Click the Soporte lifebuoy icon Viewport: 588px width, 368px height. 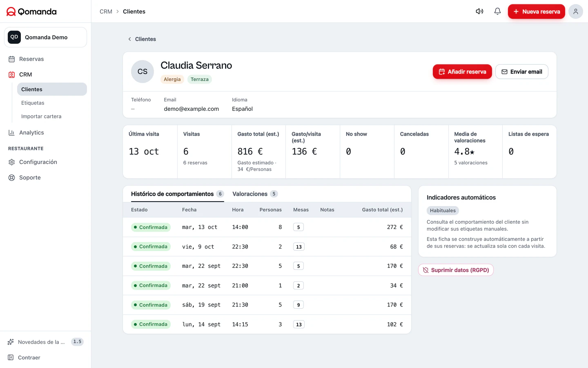coord(12,178)
